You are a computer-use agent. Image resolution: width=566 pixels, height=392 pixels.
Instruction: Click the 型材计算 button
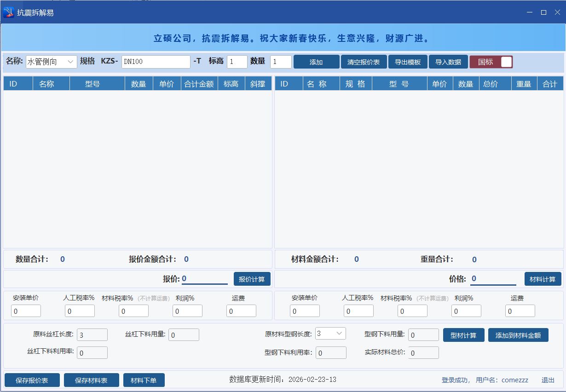[463, 334]
